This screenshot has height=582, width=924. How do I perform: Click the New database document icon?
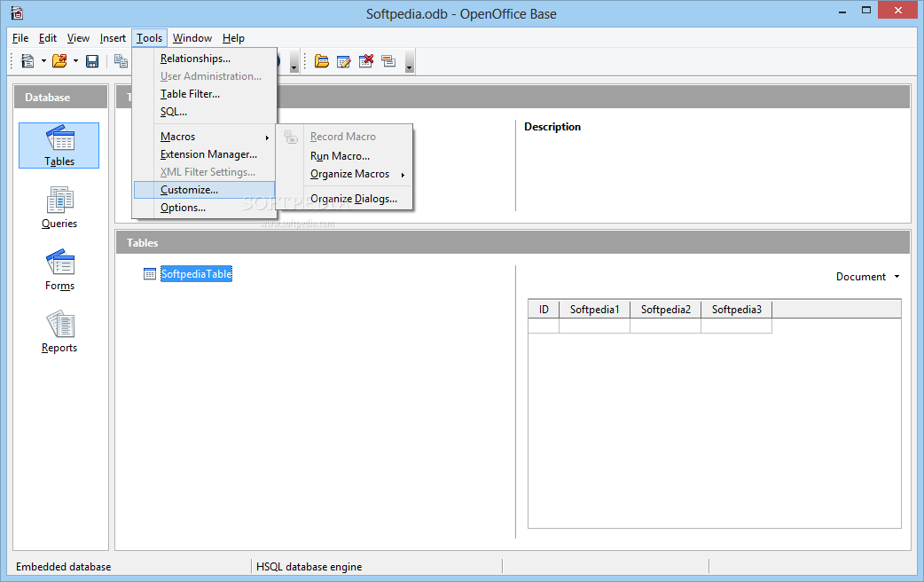coord(27,60)
